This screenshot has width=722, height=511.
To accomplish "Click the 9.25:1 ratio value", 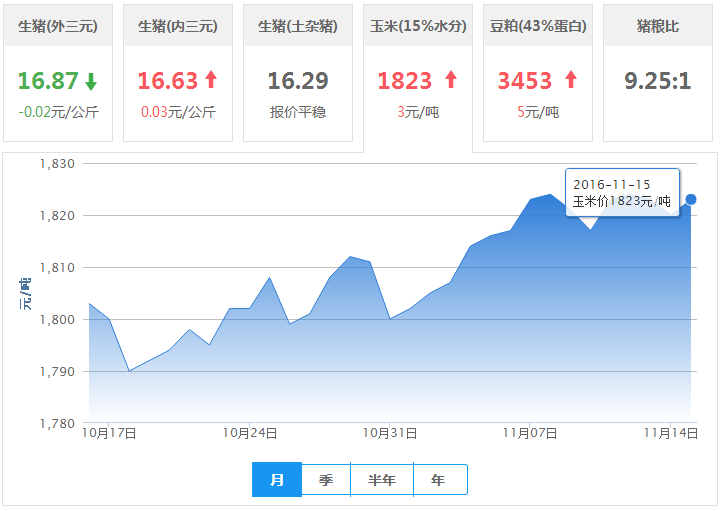I will (658, 81).
